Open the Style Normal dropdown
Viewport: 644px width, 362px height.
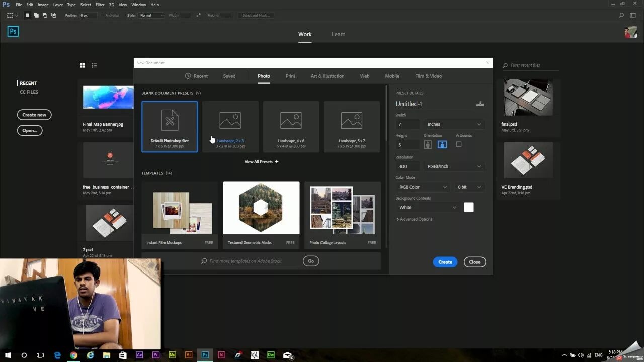(151, 15)
